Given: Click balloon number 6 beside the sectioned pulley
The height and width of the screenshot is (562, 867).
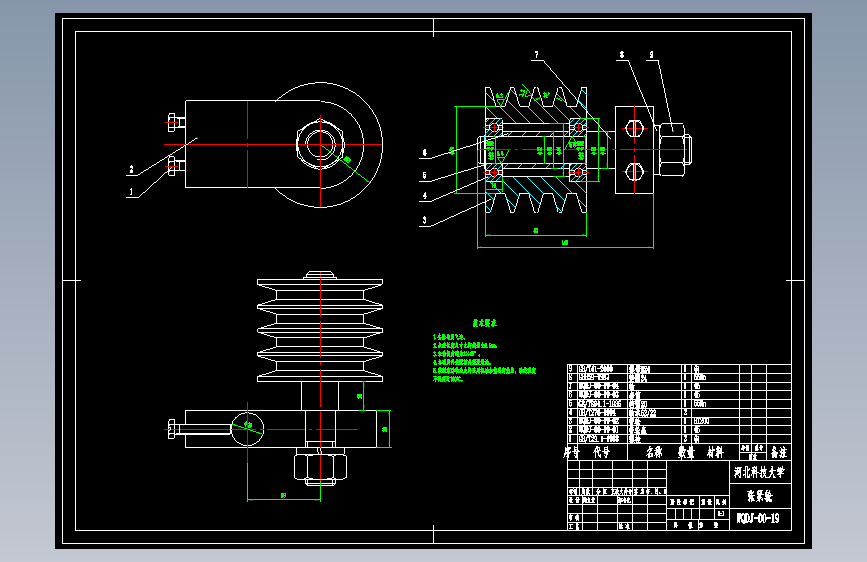Looking at the screenshot, I should (424, 153).
